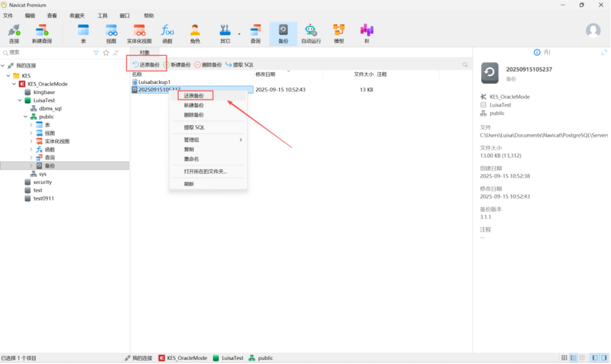This screenshot has height=364, width=611.
Task: Select the Table icon in toolbar
Action: [x=83, y=33]
